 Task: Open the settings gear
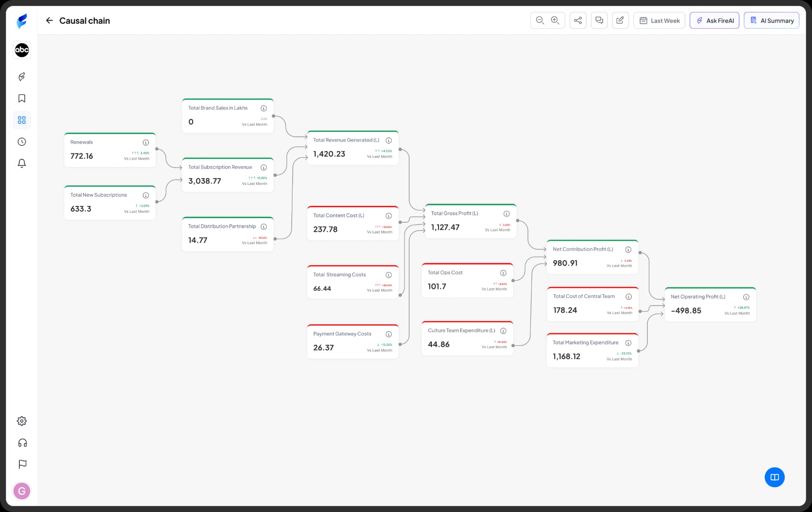(x=22, y=421)
